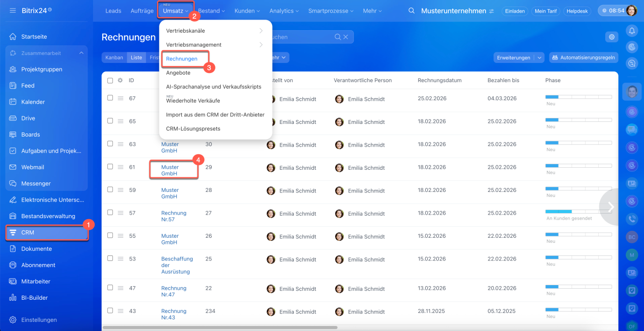The image size is (644, 331).
Task: Click the search magnifier icon in top bar
Action: click(412, 11)
